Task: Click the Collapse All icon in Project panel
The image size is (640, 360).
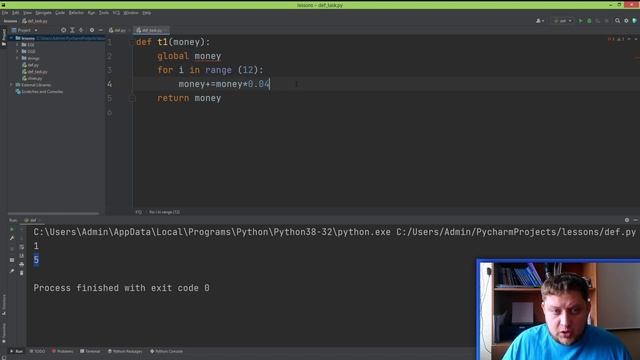Action: 81,30
